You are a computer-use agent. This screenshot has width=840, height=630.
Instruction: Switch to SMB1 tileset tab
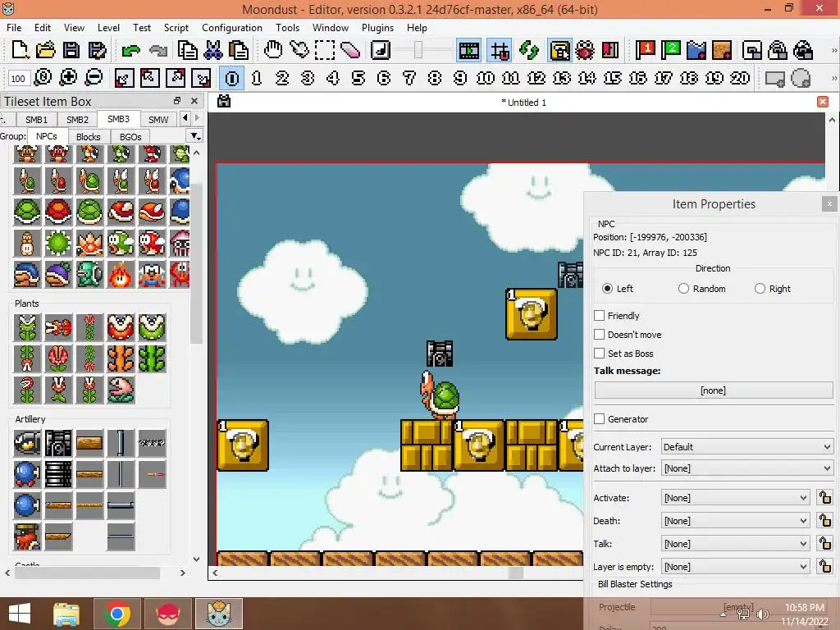pos(36,120)
